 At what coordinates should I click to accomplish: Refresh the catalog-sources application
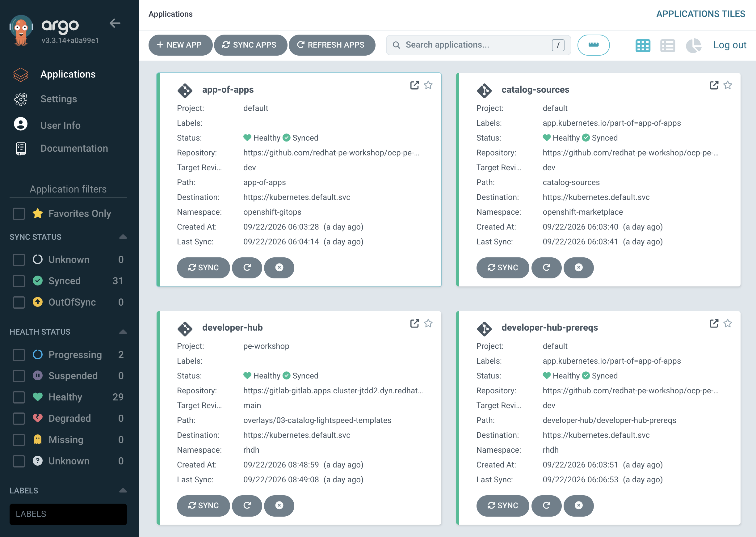[546, 268]
